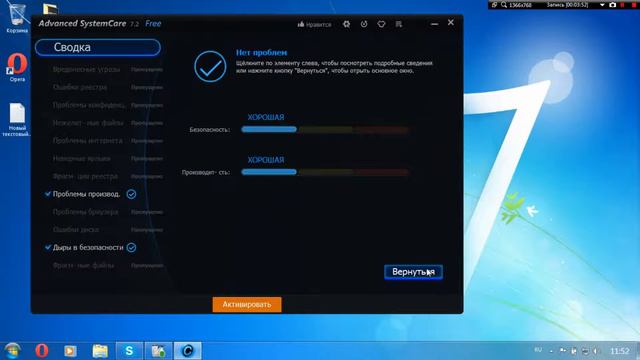The width and height of the screenshot is (640, 360).
Task: Click the status check circle beside Дыры в безопасности
Action: (131, 247)
